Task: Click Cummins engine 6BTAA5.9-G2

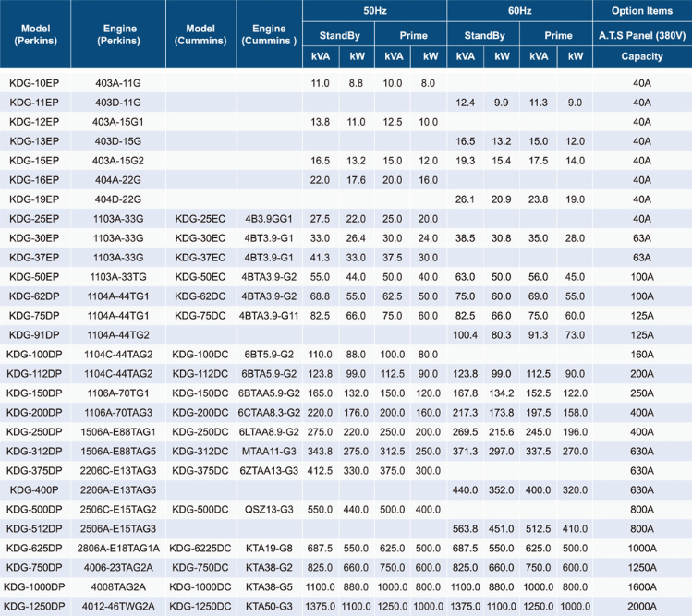Action: [x=269, y=393]
